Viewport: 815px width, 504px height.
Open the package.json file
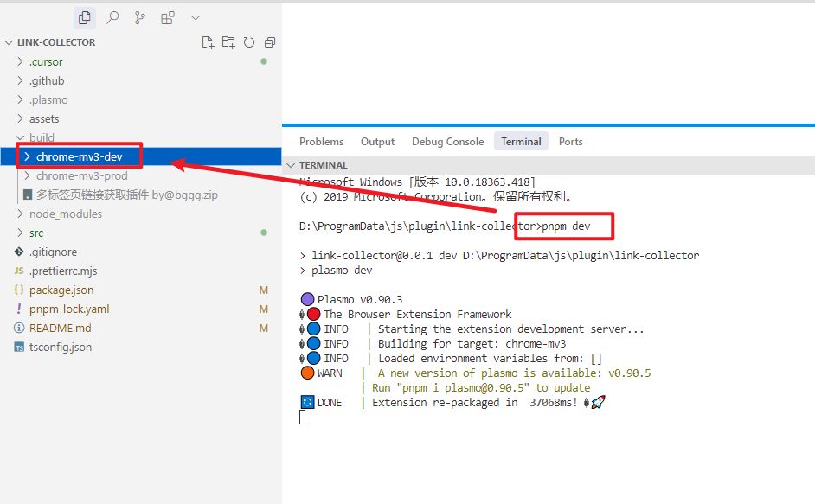[63, 290]
